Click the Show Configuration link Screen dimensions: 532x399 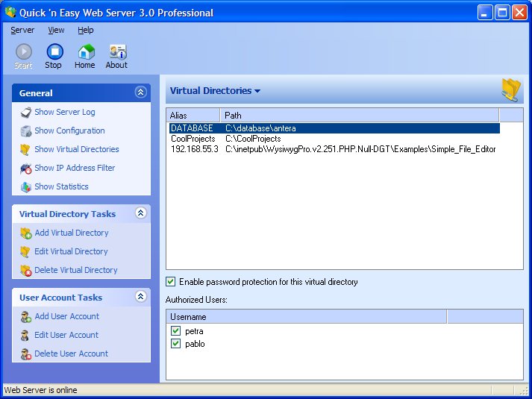click(69, 131)
